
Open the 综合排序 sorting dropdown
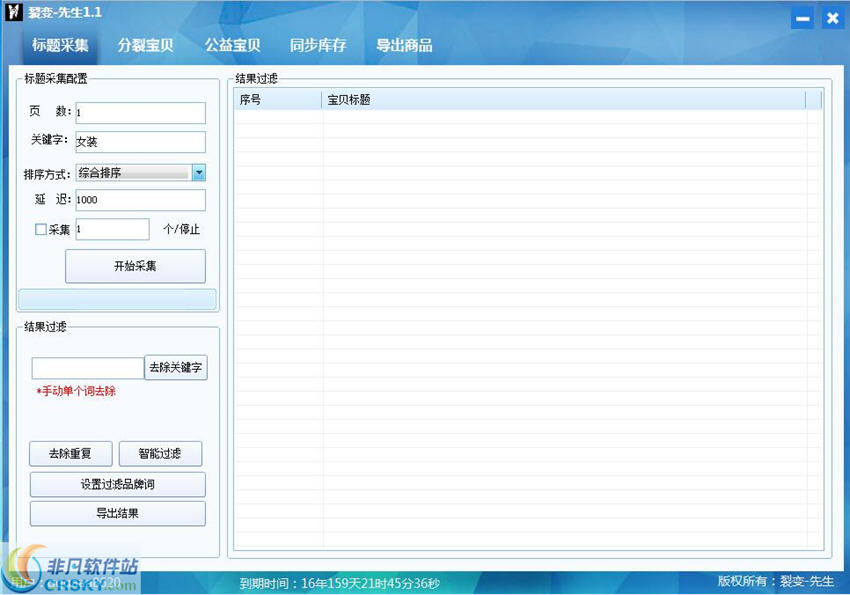click(130, 172)
